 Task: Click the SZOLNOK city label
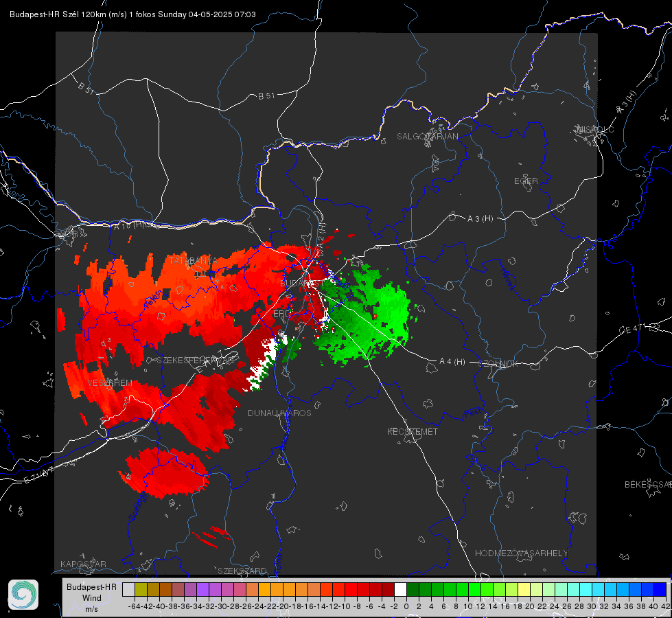498,364
